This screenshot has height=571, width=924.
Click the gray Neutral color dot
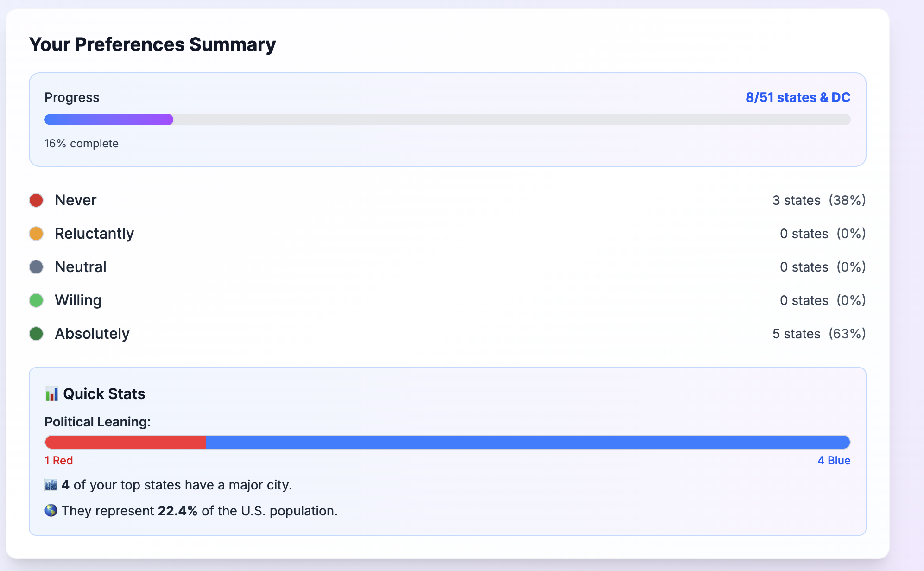click(36, 267)
